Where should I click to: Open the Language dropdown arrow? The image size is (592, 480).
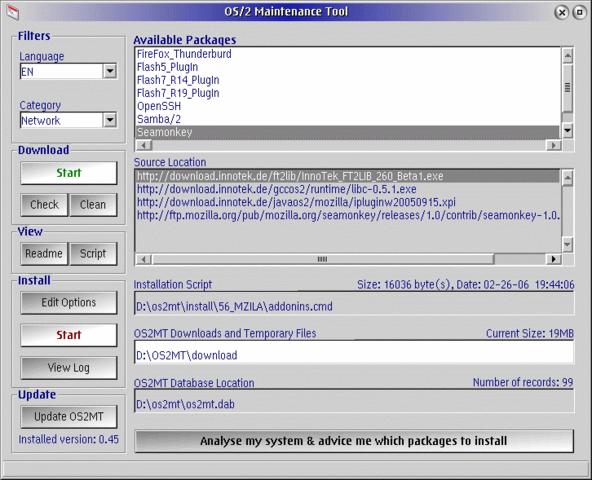coord(110,71)
